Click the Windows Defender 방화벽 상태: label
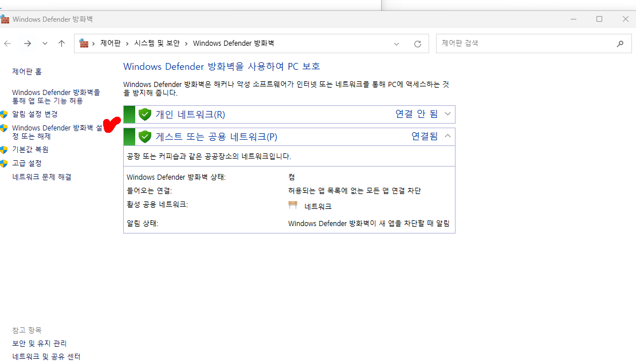Screen dimensions: 636x364 click(176, 177)
